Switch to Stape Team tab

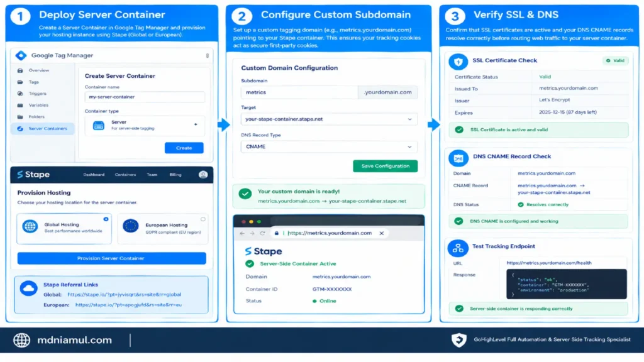pos(152,175)
